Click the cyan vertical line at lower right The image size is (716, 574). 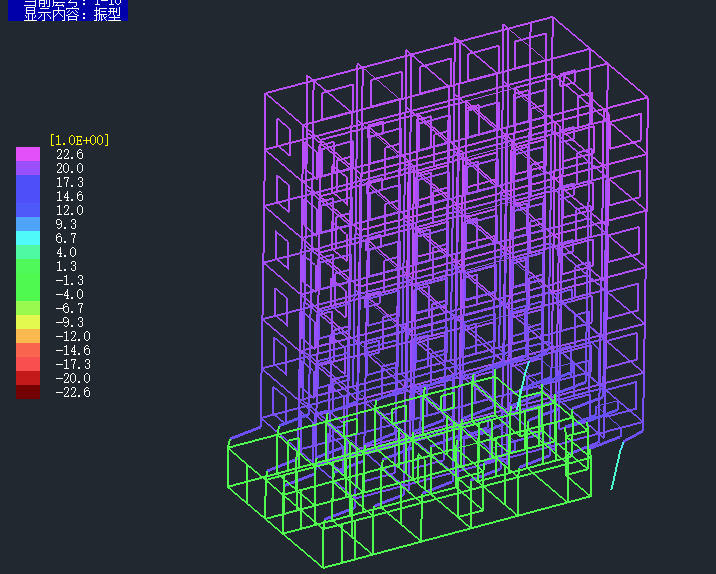point(618,468)
